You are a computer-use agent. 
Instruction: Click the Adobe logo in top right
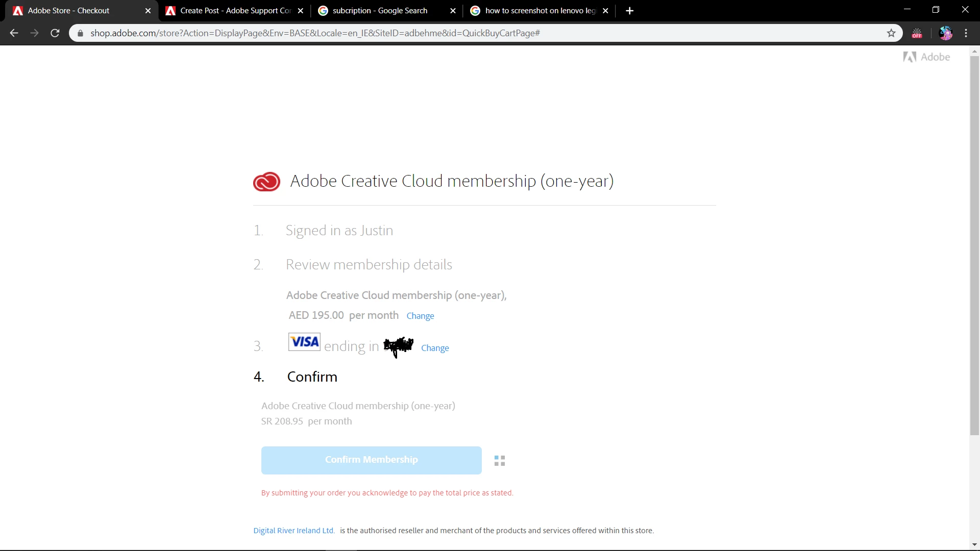click(x=926, y=57)
